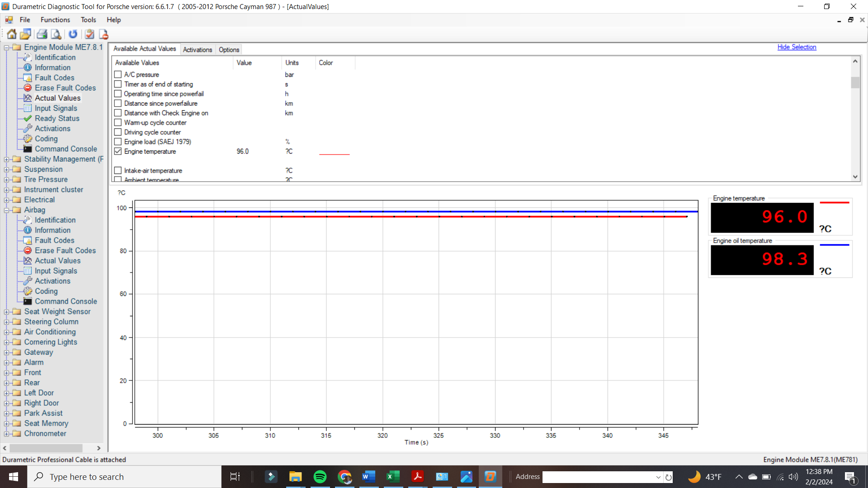Click the printer icon in toolbar
Viewport: 868px width, 488px height.
point(42,34)
